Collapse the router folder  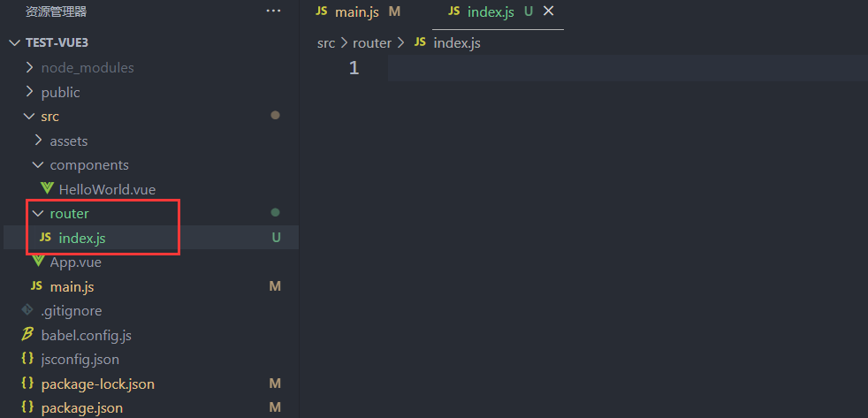click(37, 214)
